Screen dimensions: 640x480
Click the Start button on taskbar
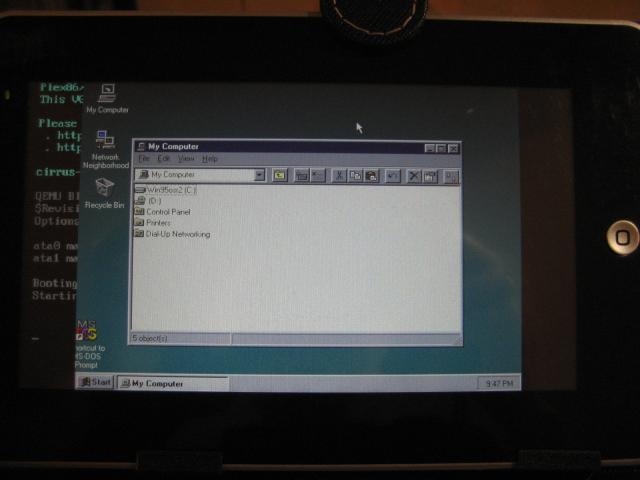point(95,383)
